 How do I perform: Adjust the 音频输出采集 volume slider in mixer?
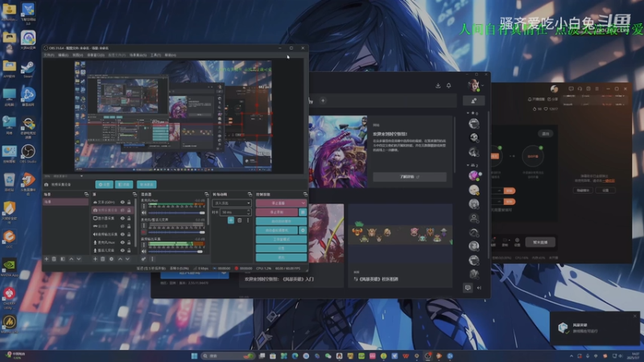pos(176,251)
